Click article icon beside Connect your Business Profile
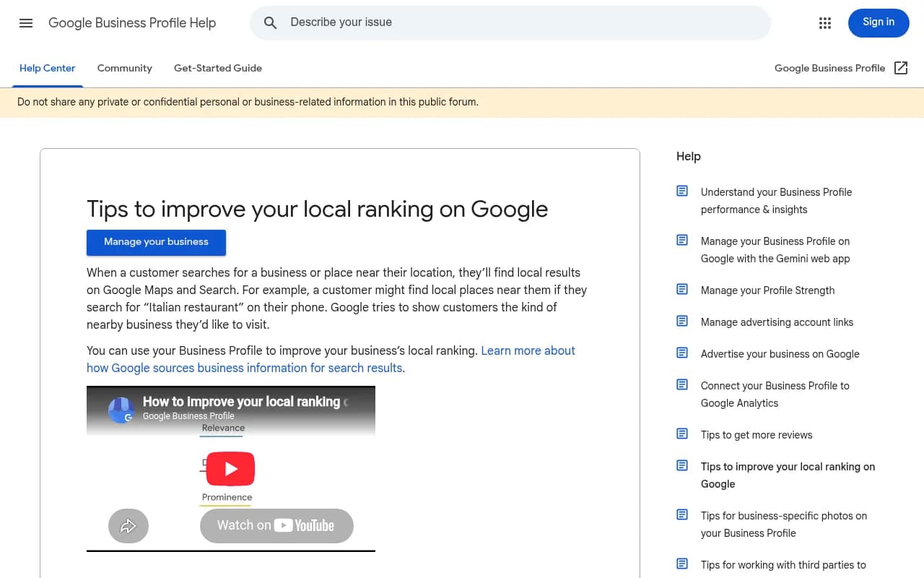Screen dimensions: 924x578 (x=682, y=384)
